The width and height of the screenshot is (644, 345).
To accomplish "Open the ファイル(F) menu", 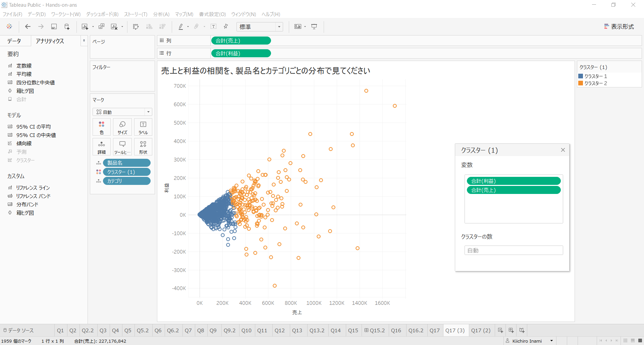I will (x=12, y=14).
